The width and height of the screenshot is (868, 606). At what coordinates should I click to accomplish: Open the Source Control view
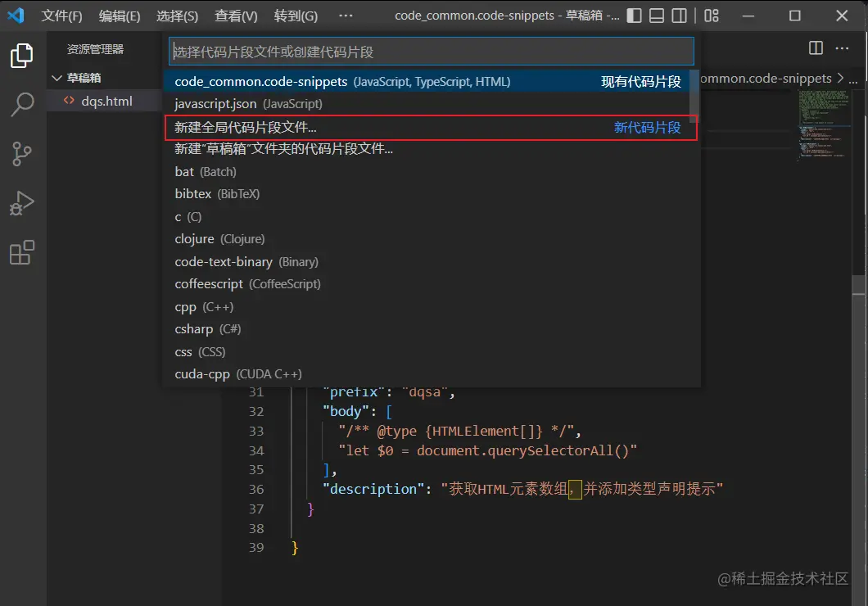pos(21,154)
